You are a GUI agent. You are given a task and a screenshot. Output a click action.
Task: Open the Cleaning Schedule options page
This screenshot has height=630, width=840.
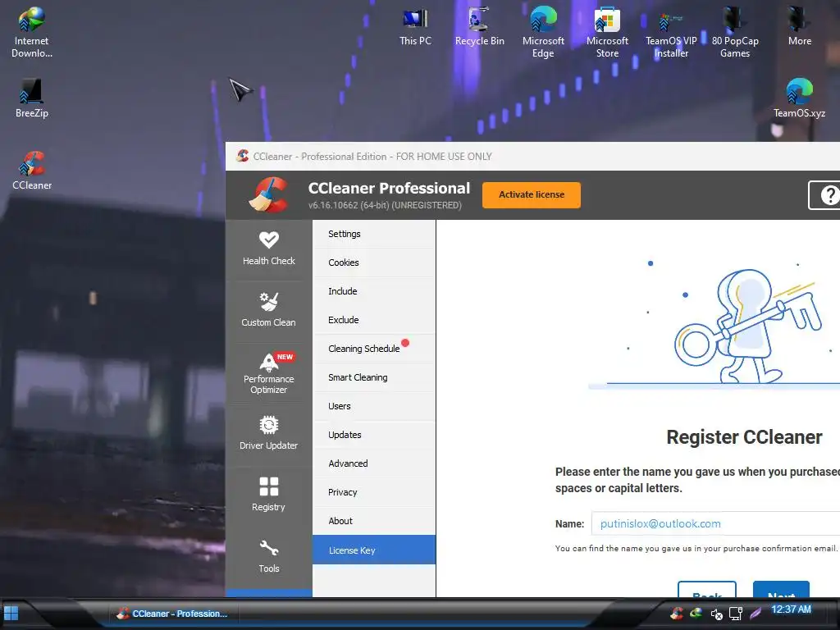374,349
